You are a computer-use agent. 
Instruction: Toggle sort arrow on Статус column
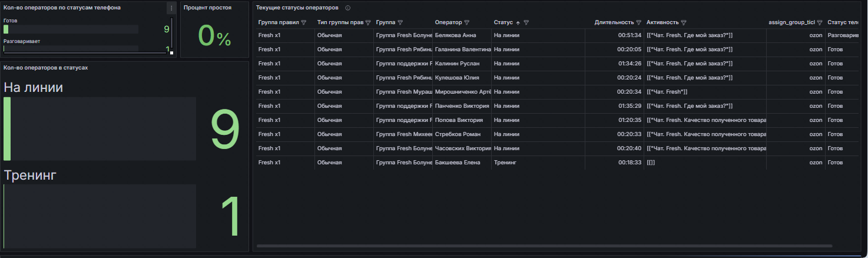coord(518,22)
